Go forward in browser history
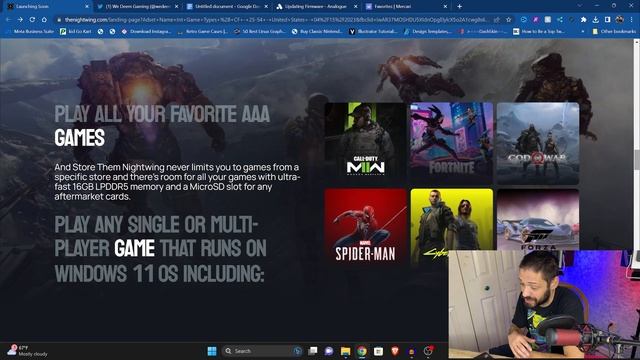This screenshot has width=640, height=360. [x=20, y=20]
